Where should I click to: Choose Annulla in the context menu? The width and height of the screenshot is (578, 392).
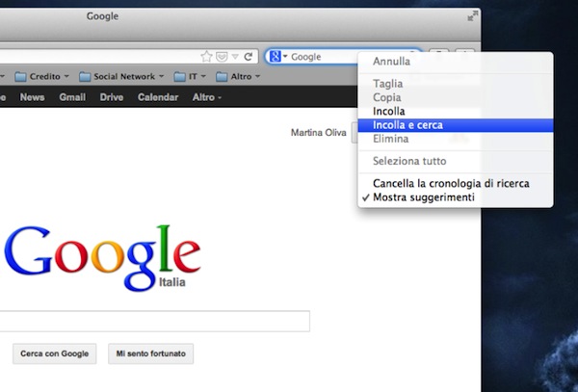(456, 61)
